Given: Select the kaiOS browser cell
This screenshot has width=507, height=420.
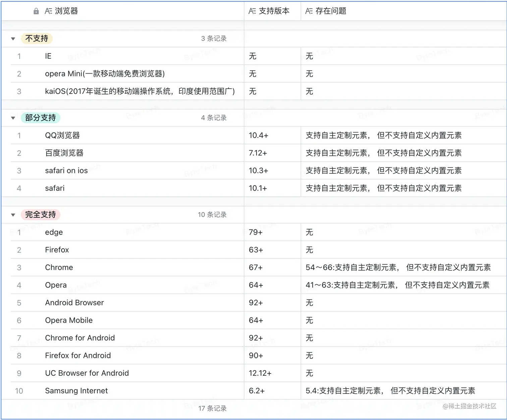Looking at the screenshot, I should coord(127,91).
